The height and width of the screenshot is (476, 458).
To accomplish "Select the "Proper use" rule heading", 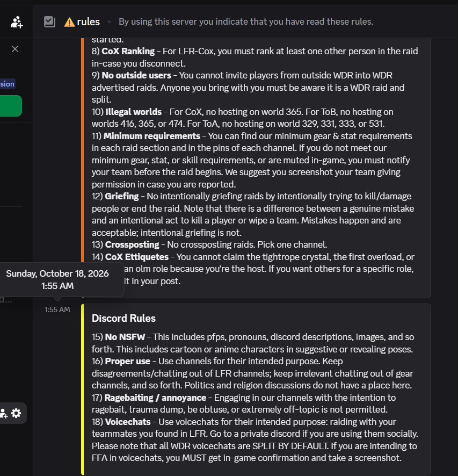I will 127,361.
